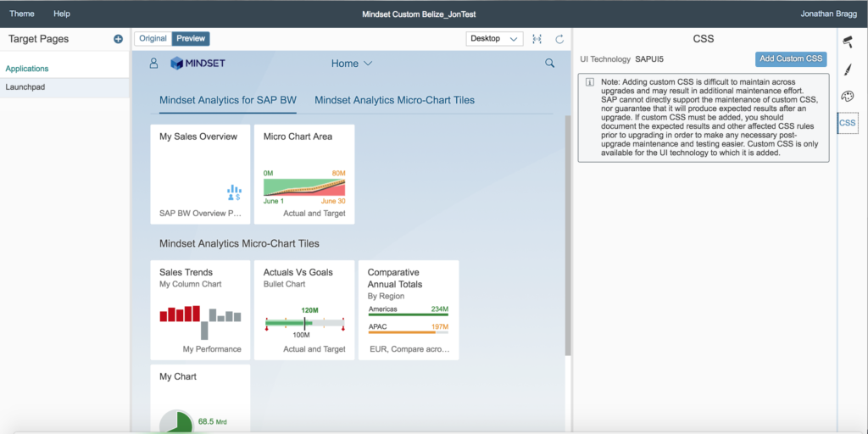Open the Sales Trends tile
Image resolution: width=868 pixels, height=434 pixels.
pos(200,310)
